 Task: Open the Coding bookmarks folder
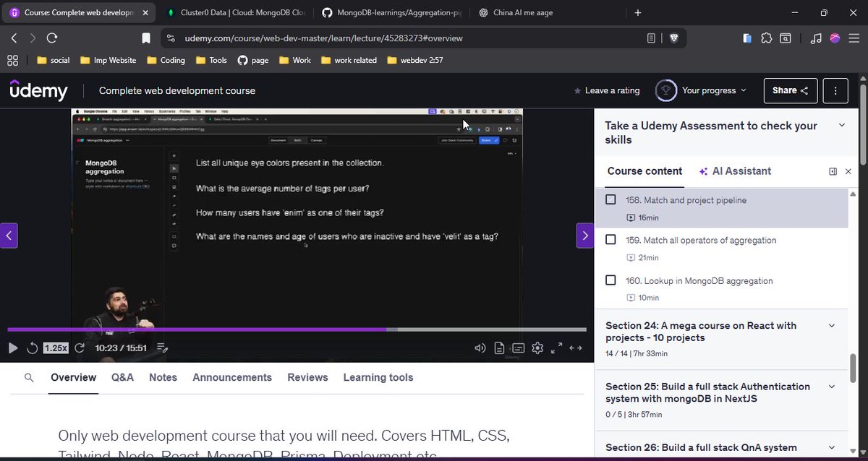point(166,60)
